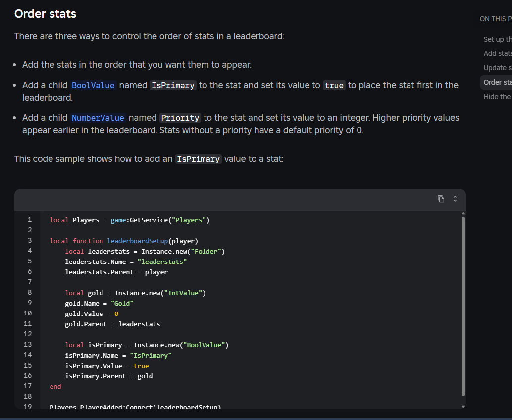Viewport: 512px width, 420px height.
Task: Select Order stats in On This Page
Action: click(497, 82)
